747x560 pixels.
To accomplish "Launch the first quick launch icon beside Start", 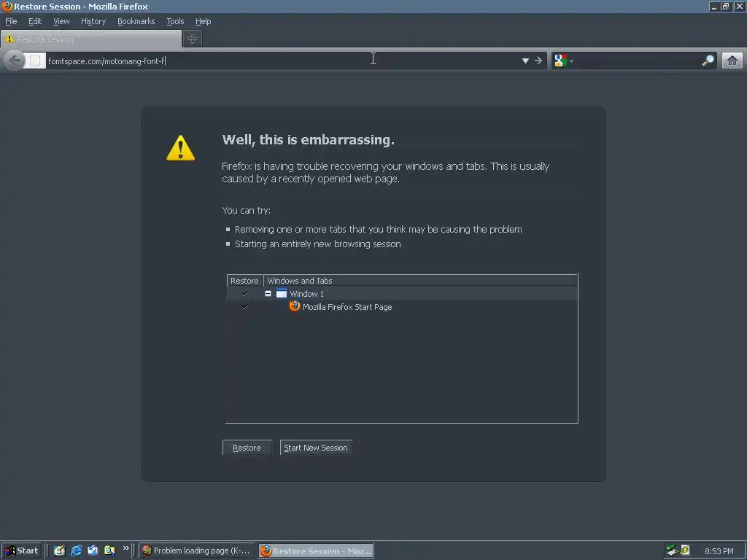I will tap(59, 551).
